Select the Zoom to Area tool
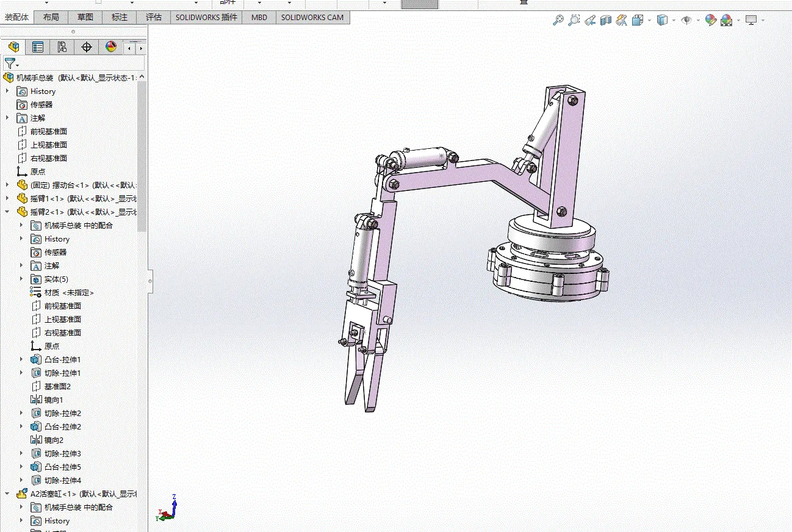792x532 pixels. (574, 21)
